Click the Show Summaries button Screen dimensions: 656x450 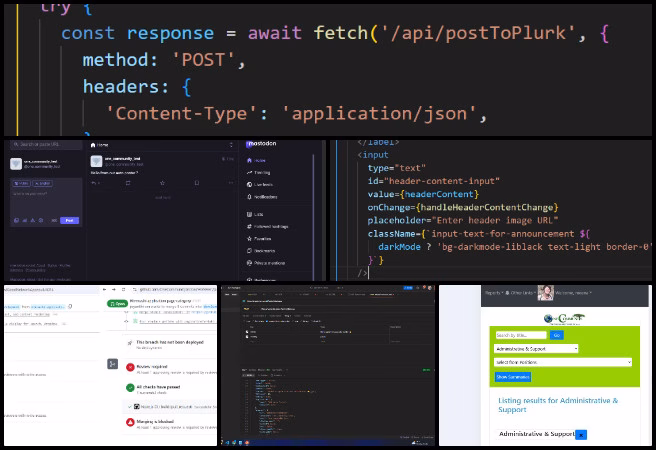coord(513,377)
